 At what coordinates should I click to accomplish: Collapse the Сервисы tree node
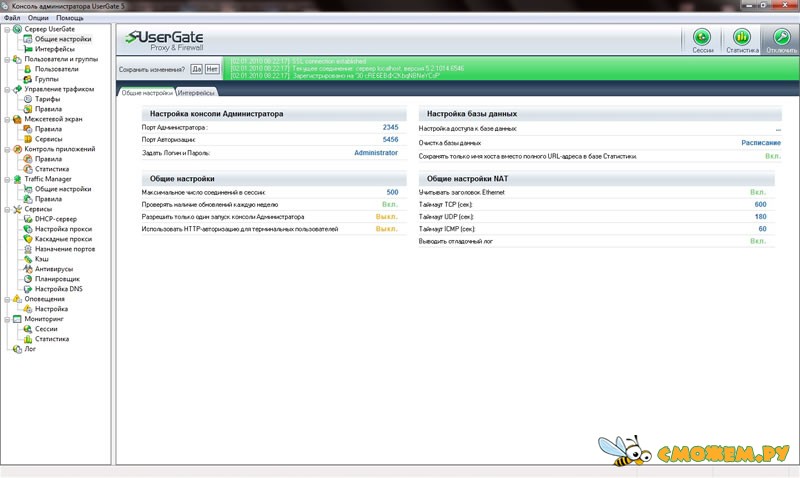pyautogui.click(x=7, y=209)
